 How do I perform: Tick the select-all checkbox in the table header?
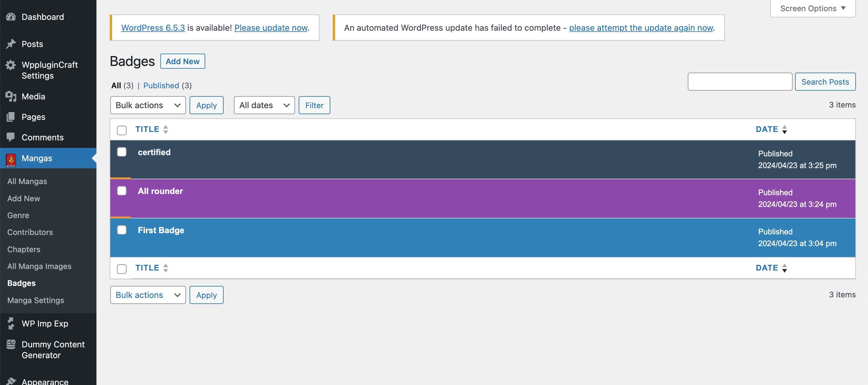(122, 130)
